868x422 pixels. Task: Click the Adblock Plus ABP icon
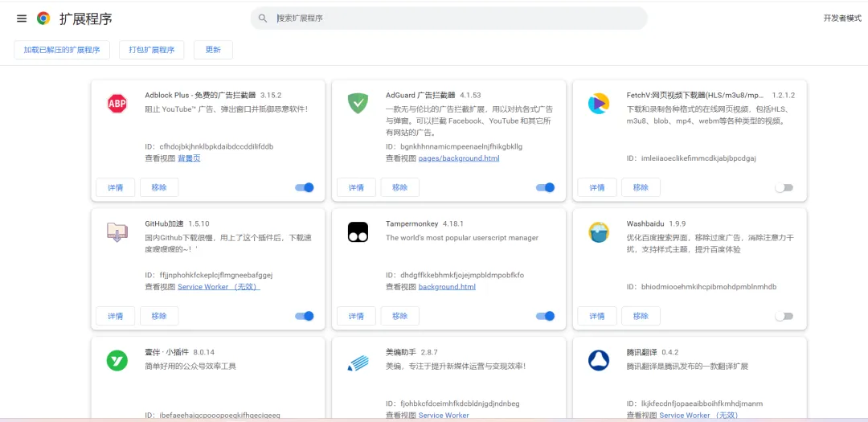117,103
